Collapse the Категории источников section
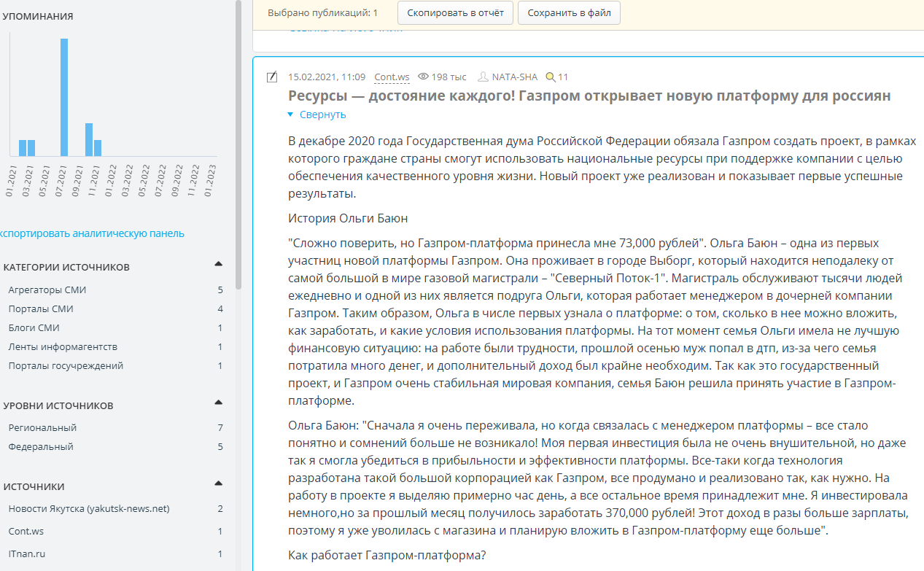 pyautogui.click(x=218, y=264)
